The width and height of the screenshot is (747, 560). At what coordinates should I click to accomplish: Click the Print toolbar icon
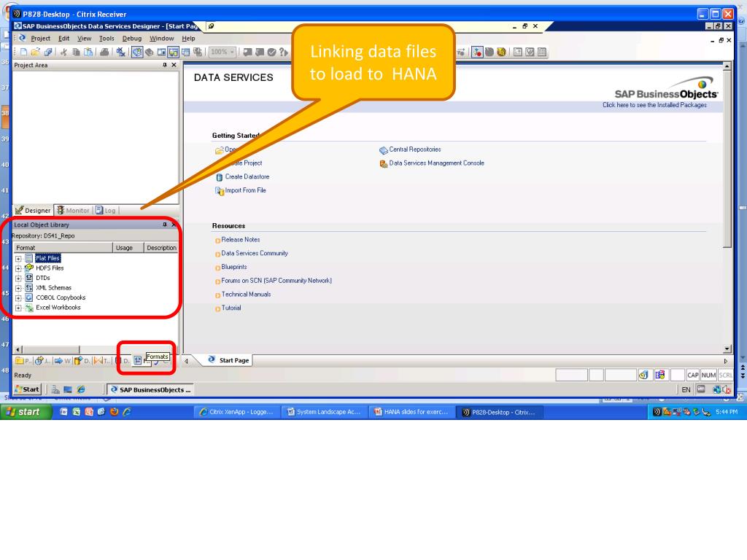pyautogui.click(x=104, y=52)
